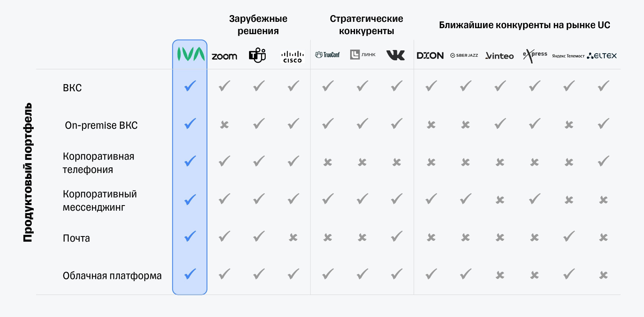Click the Zoom logo

(224, 56)
